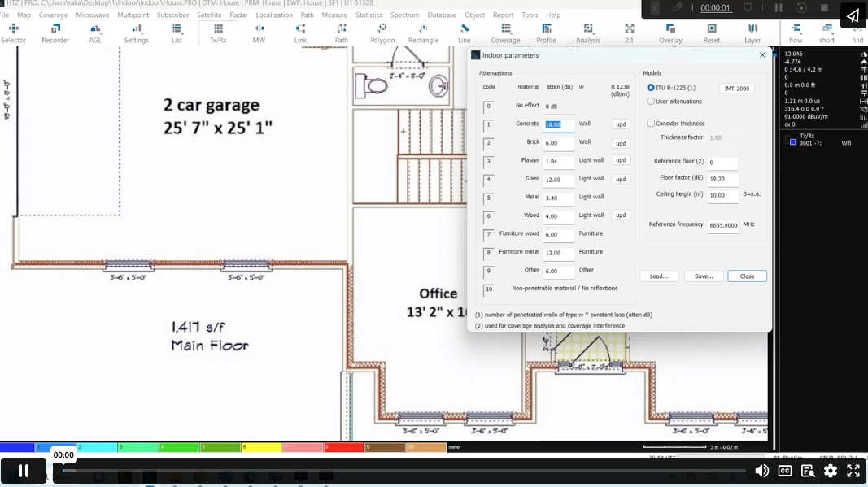
Task: Enable Consider thickness checkbox
Action: (651, 124)
